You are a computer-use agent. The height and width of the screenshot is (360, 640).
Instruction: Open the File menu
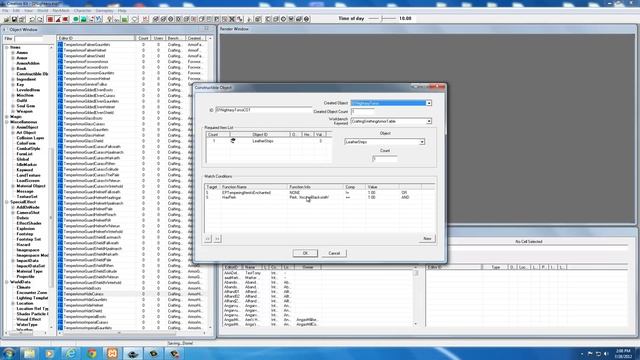[x=5, y=11]
